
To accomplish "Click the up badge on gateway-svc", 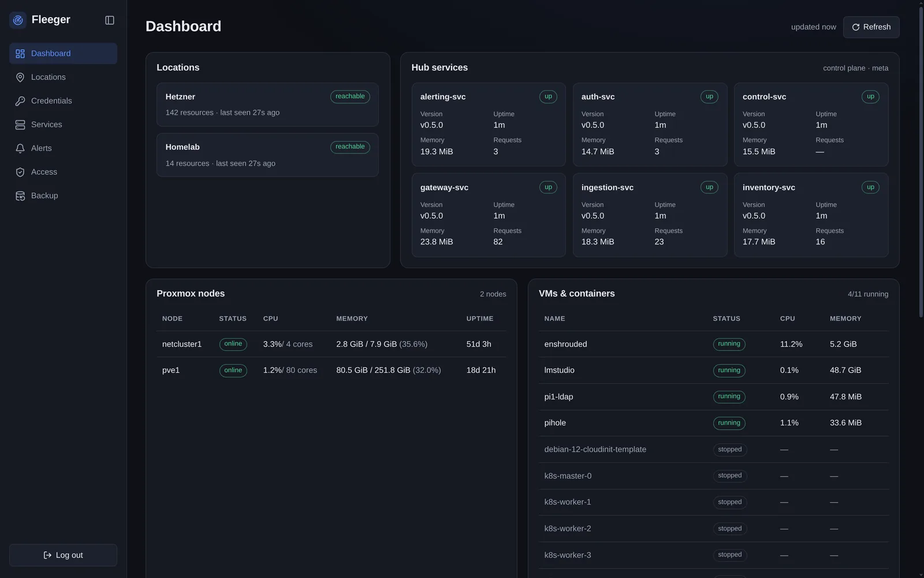I will coord(548,187).
